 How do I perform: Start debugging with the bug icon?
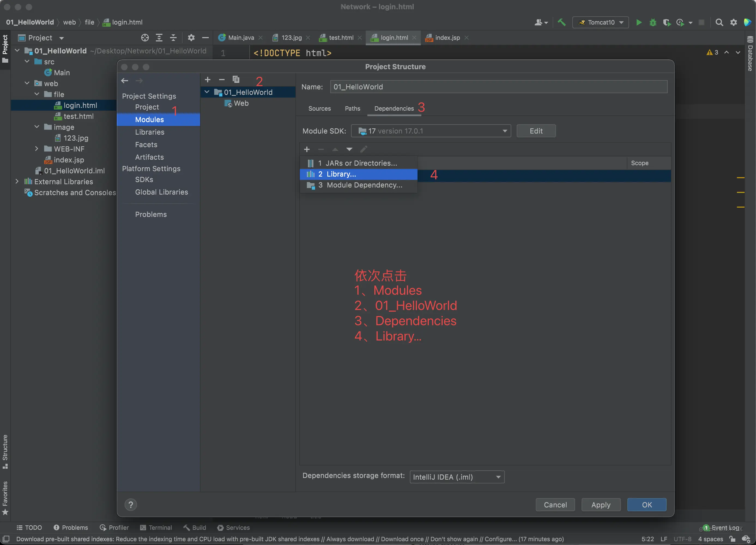click(653, 22)
